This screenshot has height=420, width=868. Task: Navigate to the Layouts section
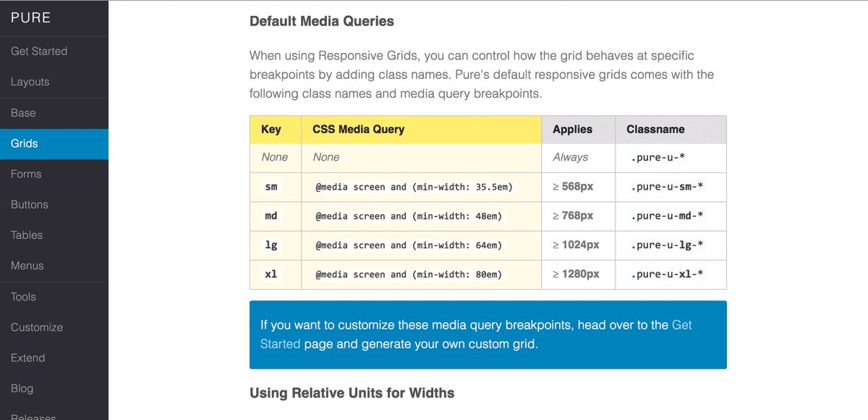coord(30,82)
